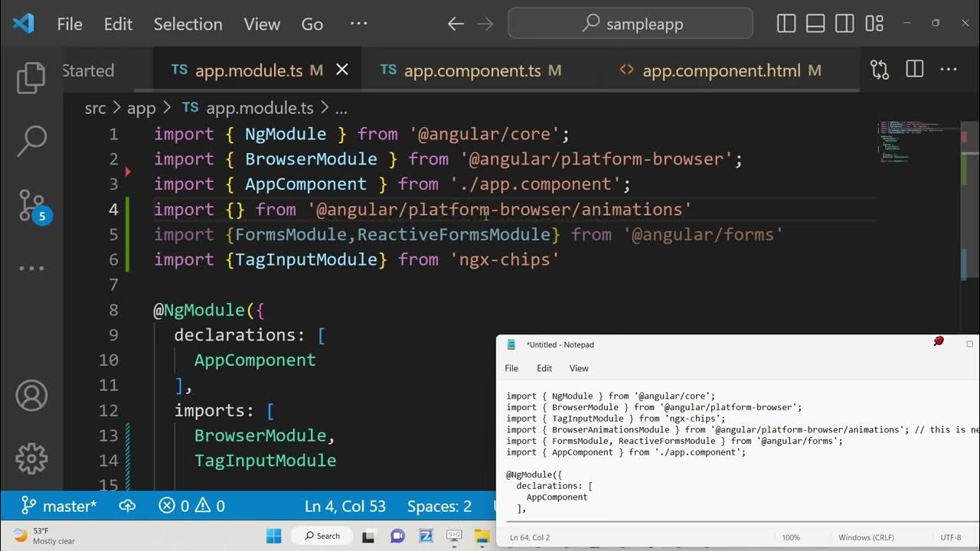Click the Open Changes compare icon
The height and width of the screenshot is (551, 980).
pos(880,70)
